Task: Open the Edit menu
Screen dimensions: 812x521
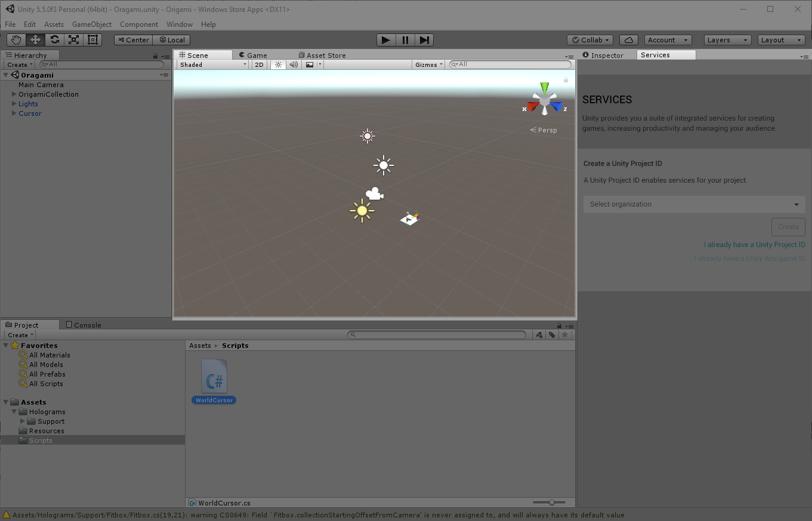Action: click(x=30, y=24)
